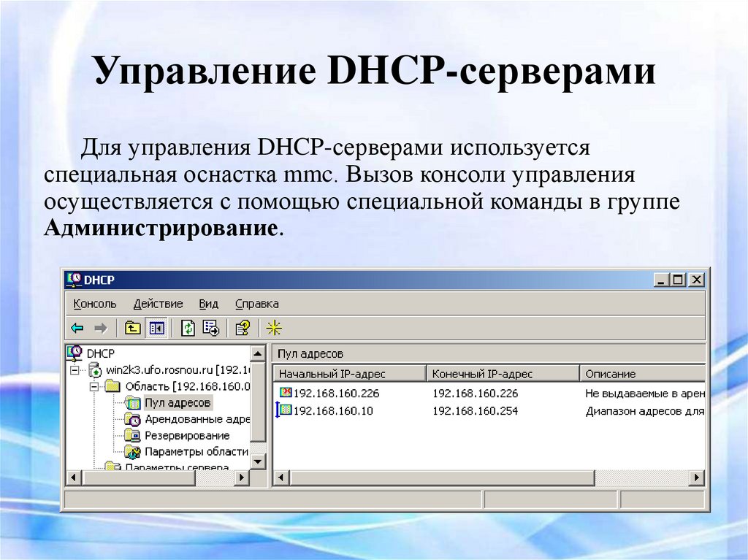Image resolution: width=748 pixels, height=560 pixels.
Task: Select Параметры области in the tree
Action: 196,452
